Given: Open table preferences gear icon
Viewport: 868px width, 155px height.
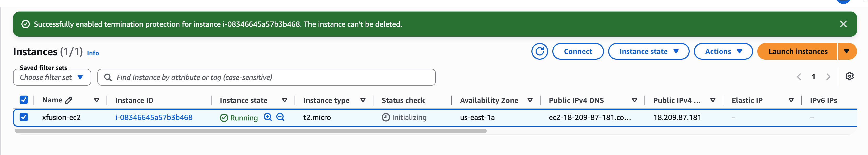Looking at the screenshot, I should [x=849, y=76].
